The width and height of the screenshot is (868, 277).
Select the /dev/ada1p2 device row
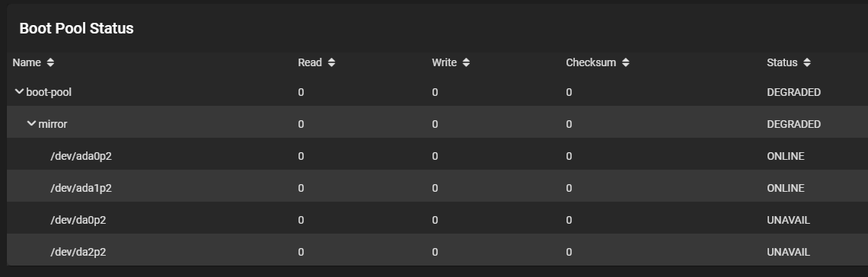437,188
